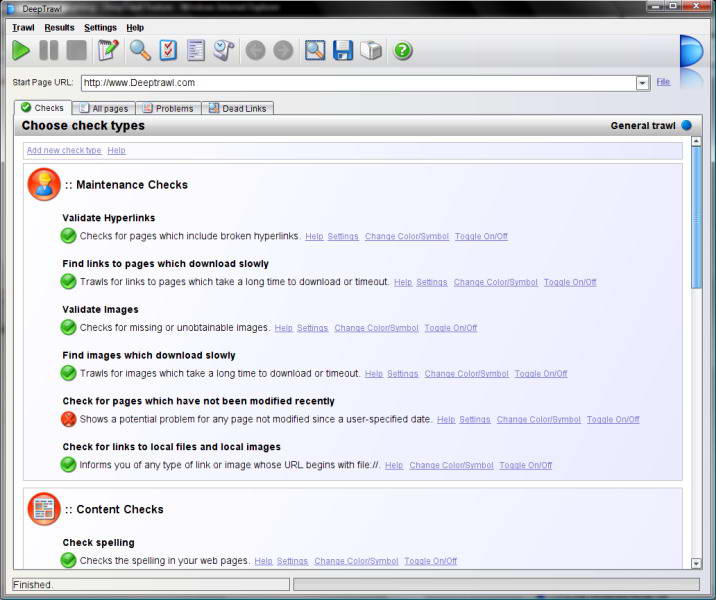Switch to the Problems tab
Image resolution: width=716 pixels, height=600 pixels.
coord(168,109)
